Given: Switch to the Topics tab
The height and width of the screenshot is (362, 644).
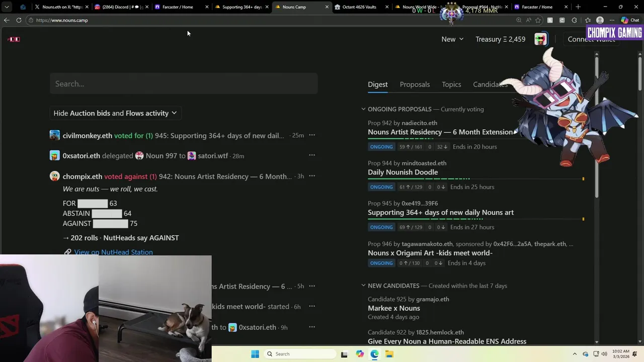Looking at the screenshot, I should (451, 84).
